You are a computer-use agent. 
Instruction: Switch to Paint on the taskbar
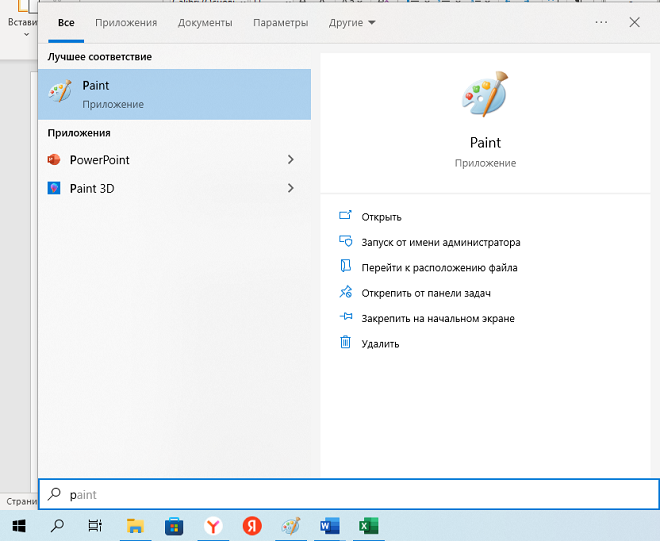tap(291, 526)
